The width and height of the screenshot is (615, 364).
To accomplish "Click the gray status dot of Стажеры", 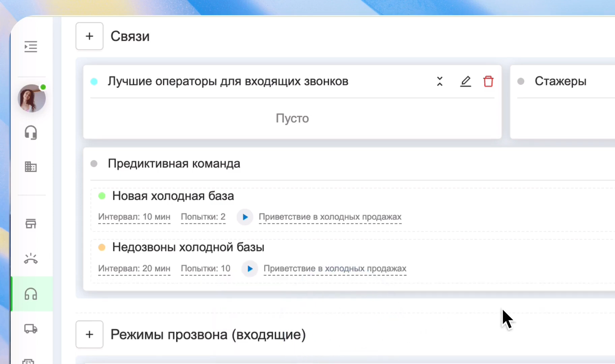I will 521,81.
